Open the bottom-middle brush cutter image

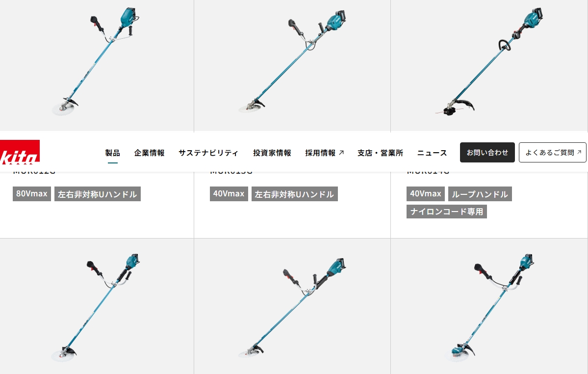click(x=292, y=307)
